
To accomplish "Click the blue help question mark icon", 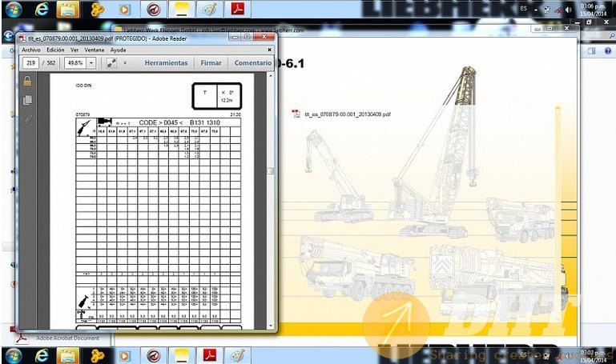I will point(608,51).
